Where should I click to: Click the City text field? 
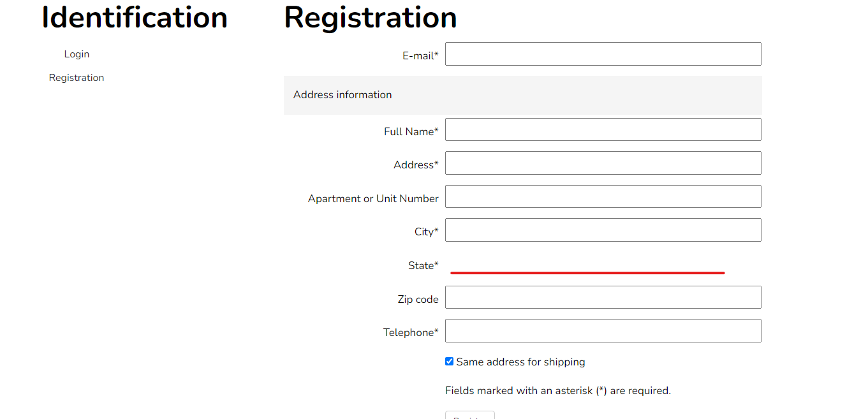pyautogui.click(x=603, y=230)
